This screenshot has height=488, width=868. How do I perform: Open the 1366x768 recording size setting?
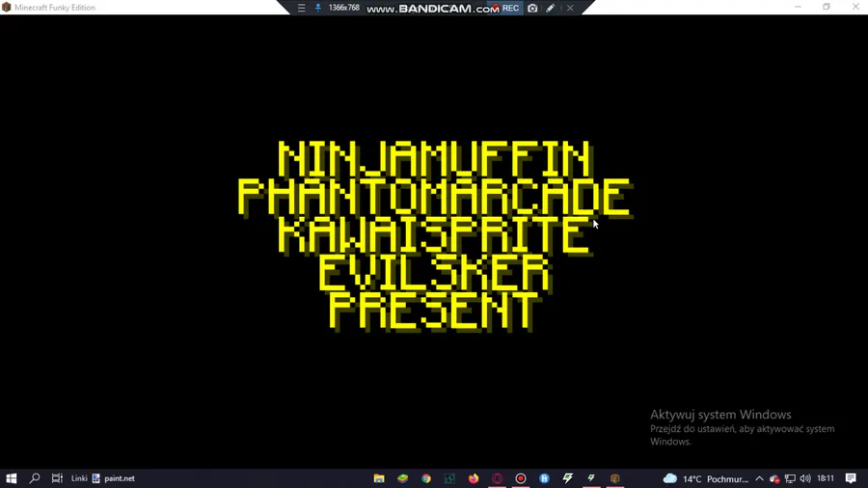(x=343, y=8)
